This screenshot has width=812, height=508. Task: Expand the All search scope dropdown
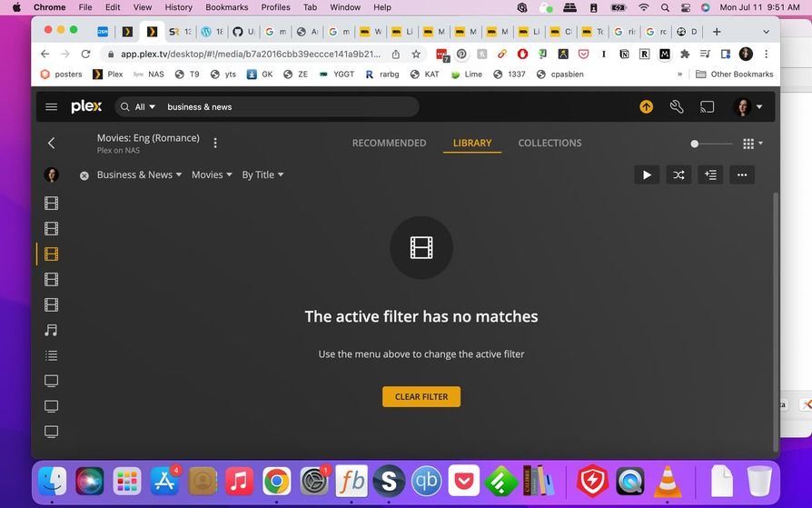pyautogui.click(x=145, y=107)
